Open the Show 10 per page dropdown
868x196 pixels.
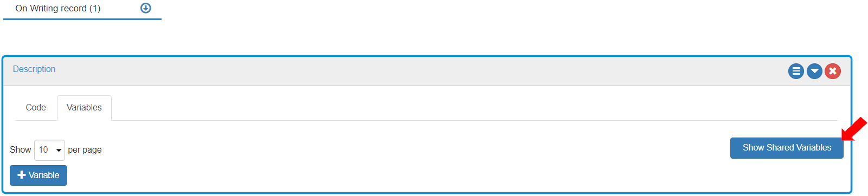[49, 150]
